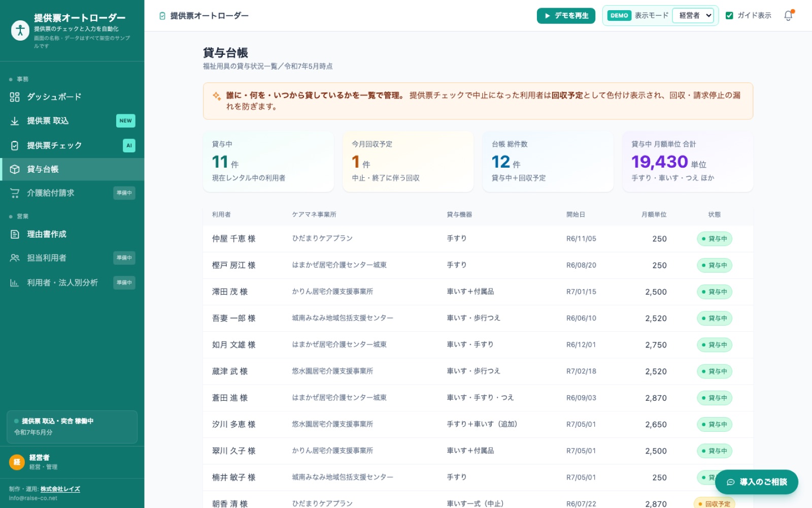Click the デモを再生 button
This screenshot has width=812, height=508.
[x=566, y=16]
